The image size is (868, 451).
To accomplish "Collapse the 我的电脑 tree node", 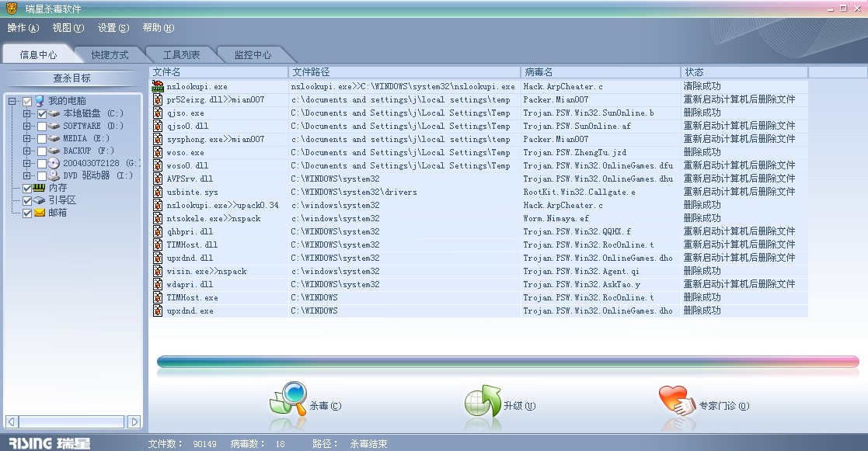I will [12, 101].
